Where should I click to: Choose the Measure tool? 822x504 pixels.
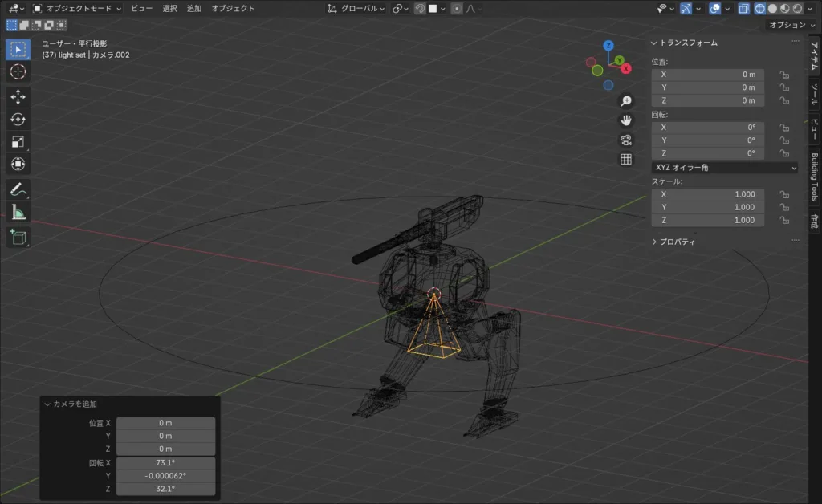click(18, 213)
